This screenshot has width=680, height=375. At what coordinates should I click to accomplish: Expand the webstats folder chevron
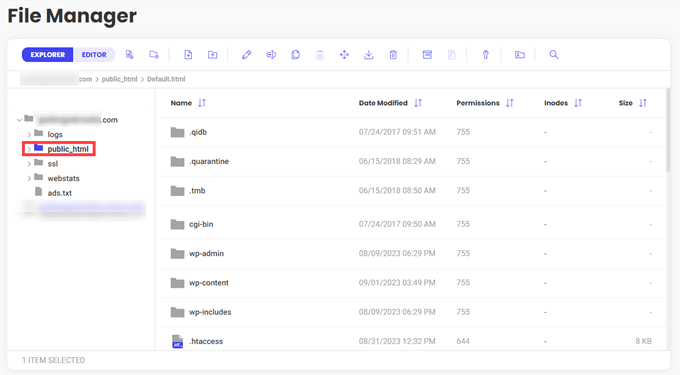pos(29,179)
